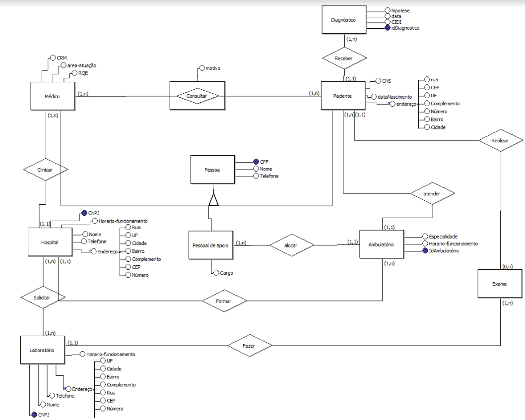This screenshot has width=525, height=420.
Task: Select the filled CPF key attribute of Pessoa
Action: click(x=256, y=161)
